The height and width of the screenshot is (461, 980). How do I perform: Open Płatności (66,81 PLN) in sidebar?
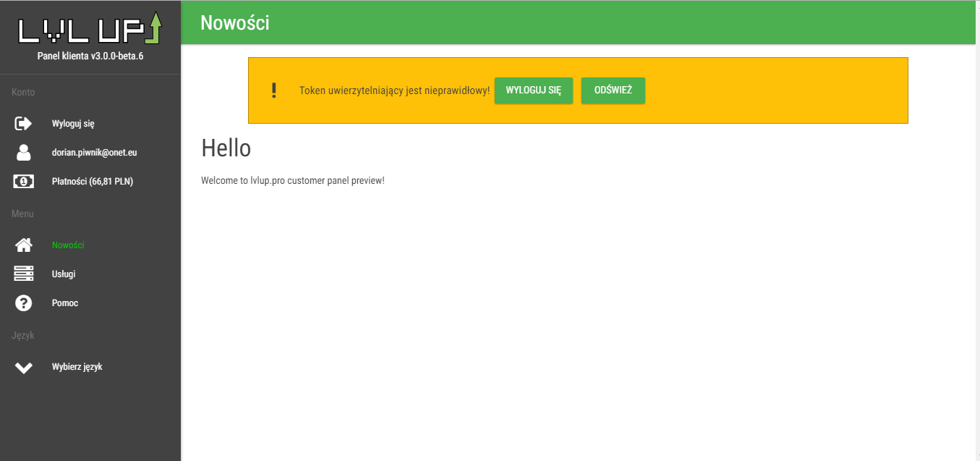click(92, 182)
